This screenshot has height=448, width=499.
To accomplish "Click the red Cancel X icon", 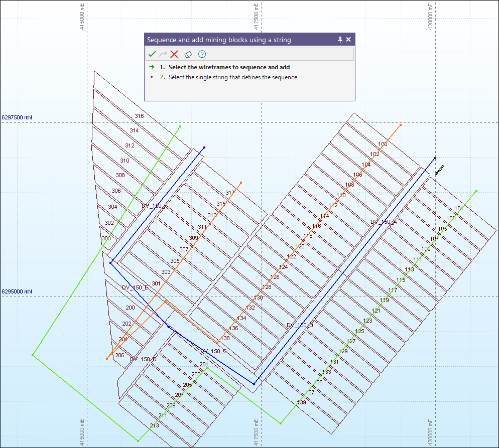I will coord(174,54).
